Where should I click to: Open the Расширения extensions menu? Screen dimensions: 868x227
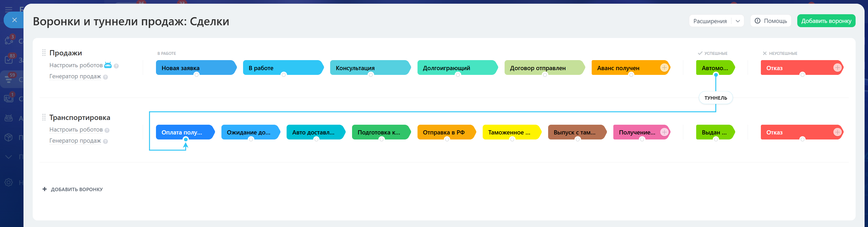pyautogui.click(x=710, y=21)
